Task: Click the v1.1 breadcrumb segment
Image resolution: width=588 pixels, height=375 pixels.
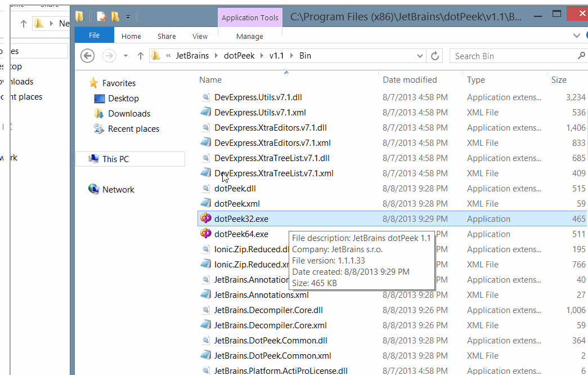Action: (x=276, y=56)
